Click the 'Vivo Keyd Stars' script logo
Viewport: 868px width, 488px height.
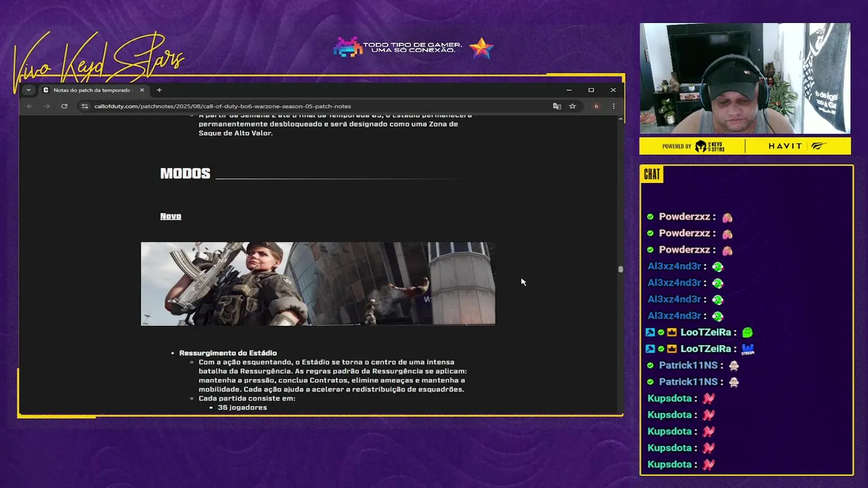(98, 62)
